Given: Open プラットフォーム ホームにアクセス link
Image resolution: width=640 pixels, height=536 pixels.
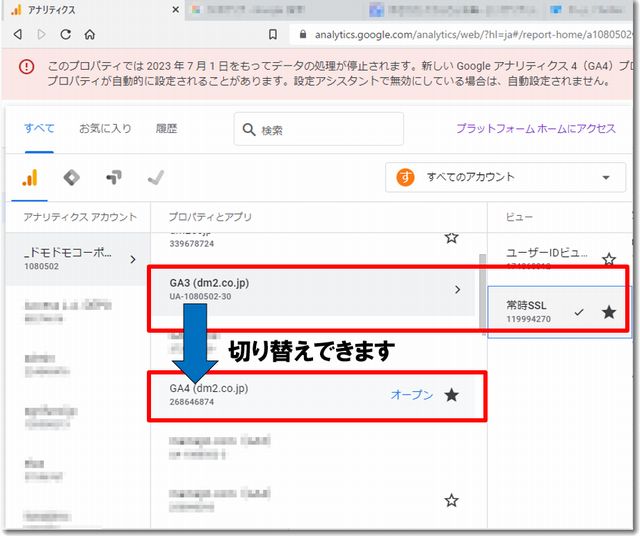Looking at the screenshot, I should [x=536, y=128].
